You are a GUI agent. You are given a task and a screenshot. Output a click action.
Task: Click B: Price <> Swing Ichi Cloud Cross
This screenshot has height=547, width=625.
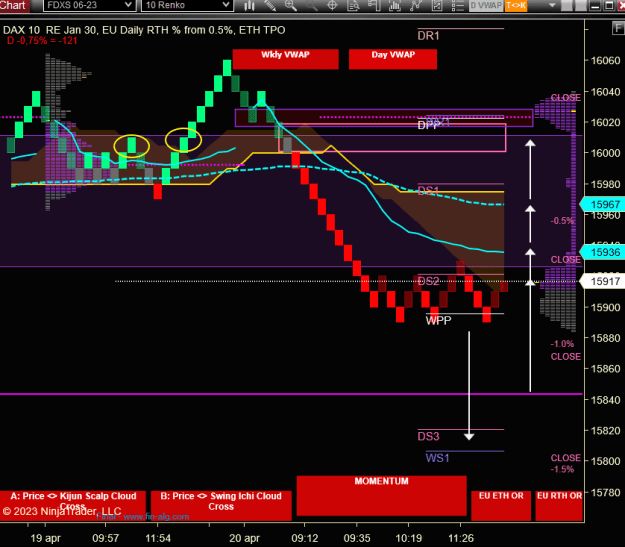pyautogui.click(x=221, y=506)
